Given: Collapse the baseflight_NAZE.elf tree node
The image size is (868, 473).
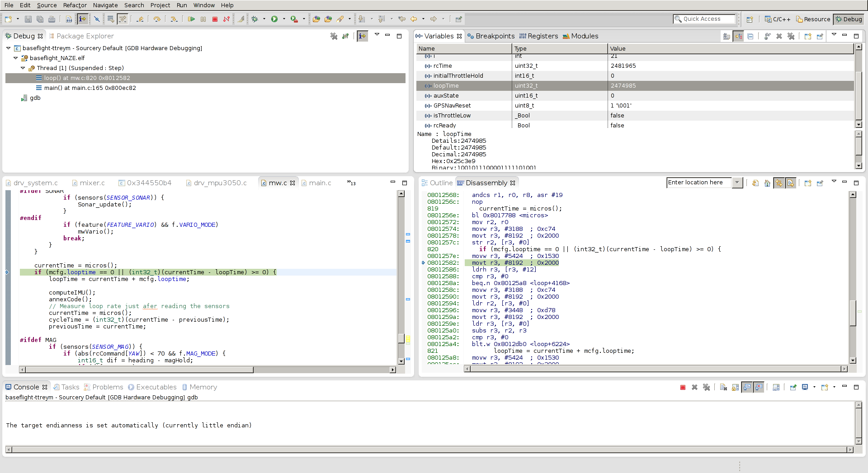Looking at the screenshot, I should (x=16, y=58).
